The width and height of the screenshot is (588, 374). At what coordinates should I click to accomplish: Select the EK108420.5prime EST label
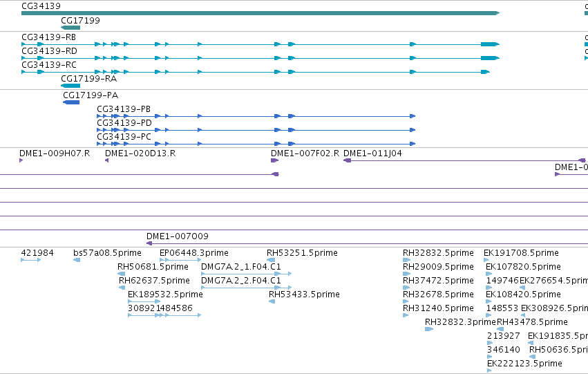coord(524,294)
